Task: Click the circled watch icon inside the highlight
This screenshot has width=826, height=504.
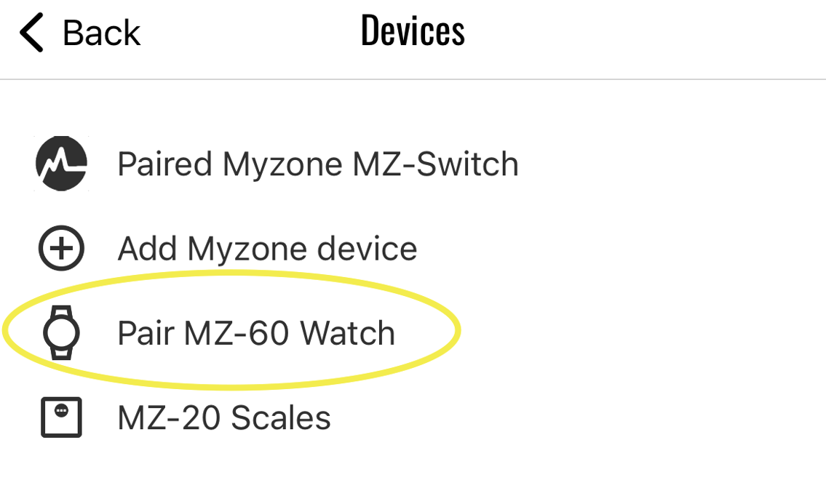Action: coord(61,332)
